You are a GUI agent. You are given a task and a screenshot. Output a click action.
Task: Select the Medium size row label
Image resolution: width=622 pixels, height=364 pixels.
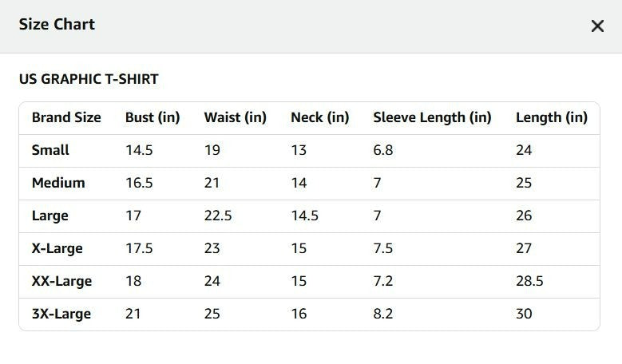(x=58, y=183)
